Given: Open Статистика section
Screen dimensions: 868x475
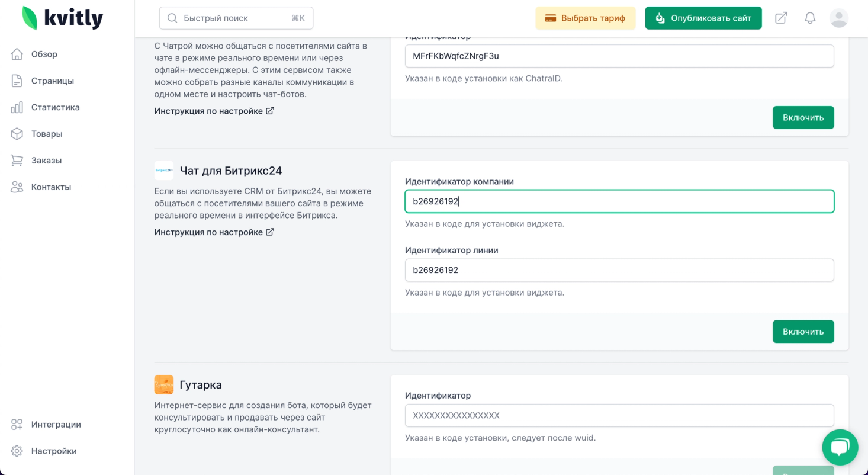Looking at the screenshot, I should 55,107.
